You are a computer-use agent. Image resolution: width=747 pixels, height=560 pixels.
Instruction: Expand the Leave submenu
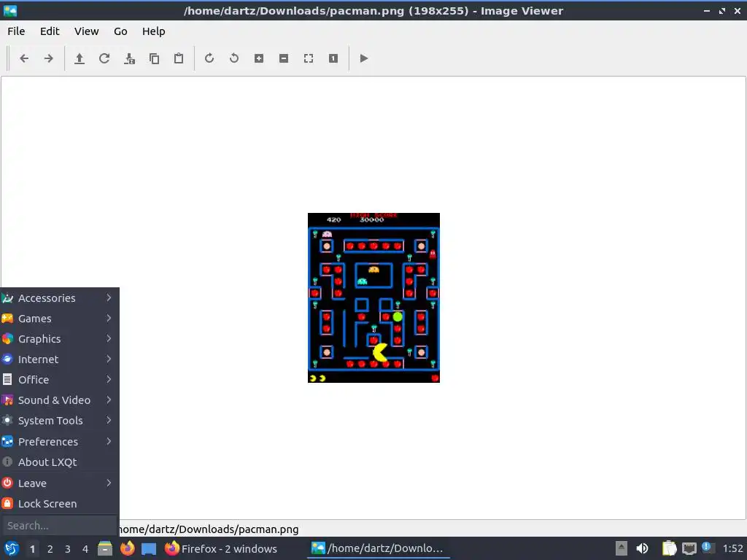(x=59, y=483)
